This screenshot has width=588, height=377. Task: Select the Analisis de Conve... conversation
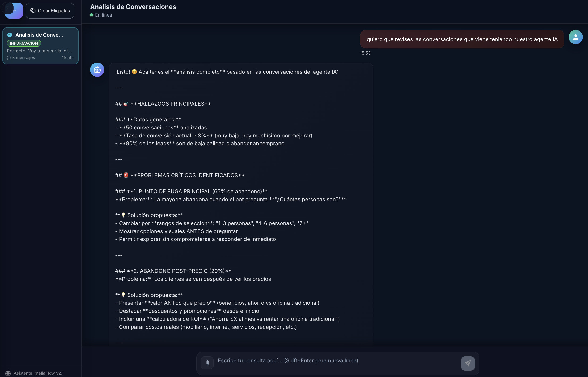(40, 46)
